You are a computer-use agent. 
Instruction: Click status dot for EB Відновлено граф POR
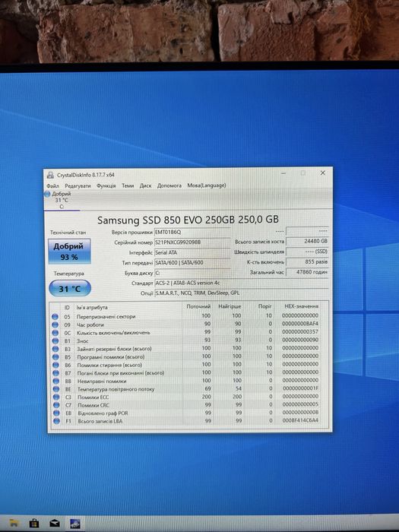coord(56,413)
